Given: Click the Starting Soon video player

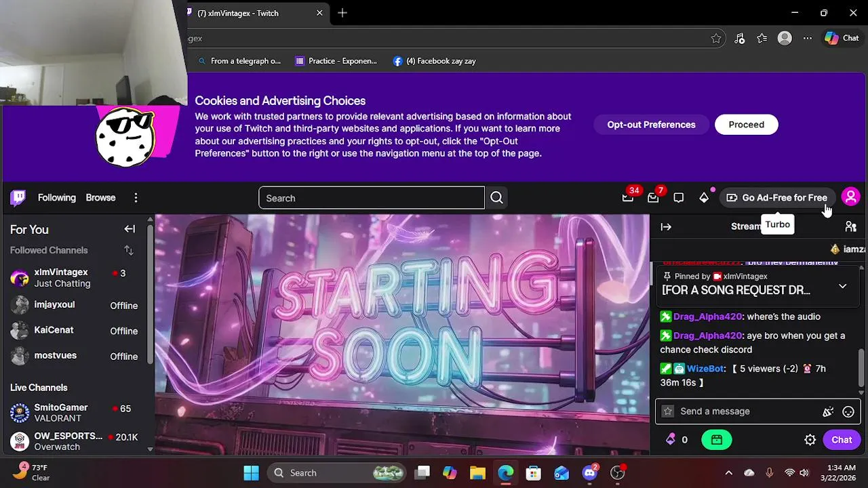Looking at the screenshot, I should point(402,334).
